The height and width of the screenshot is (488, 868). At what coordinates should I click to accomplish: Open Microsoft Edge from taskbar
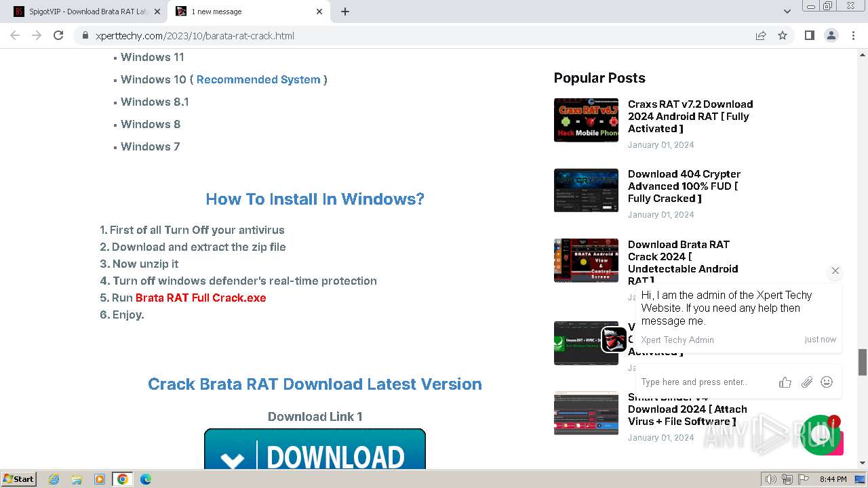146,479
